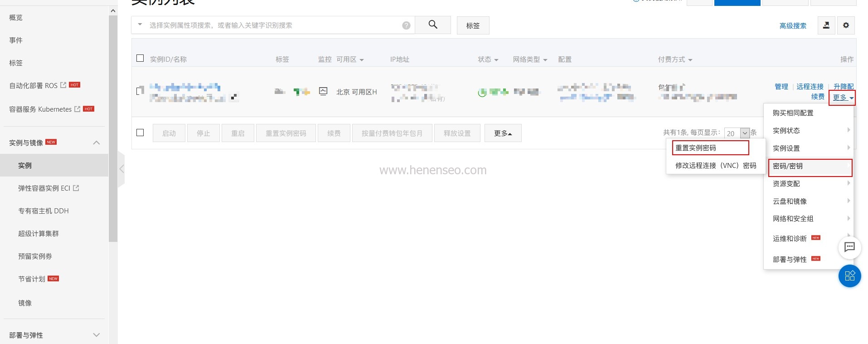This screenshot has height=344, width=868.
Task: Open the monitoring chart icon
Action: (323, 91)
